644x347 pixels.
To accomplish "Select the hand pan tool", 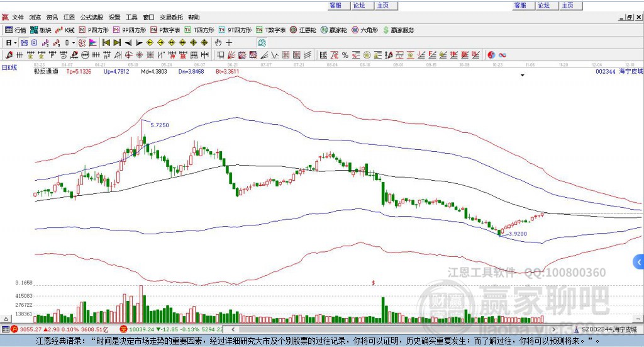I will coord(218,43).
